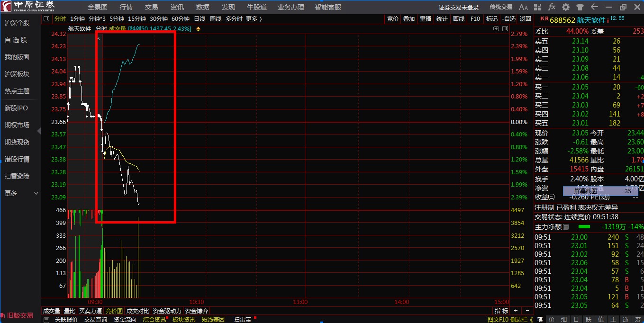Click the 返回 button

click(526, 19)
